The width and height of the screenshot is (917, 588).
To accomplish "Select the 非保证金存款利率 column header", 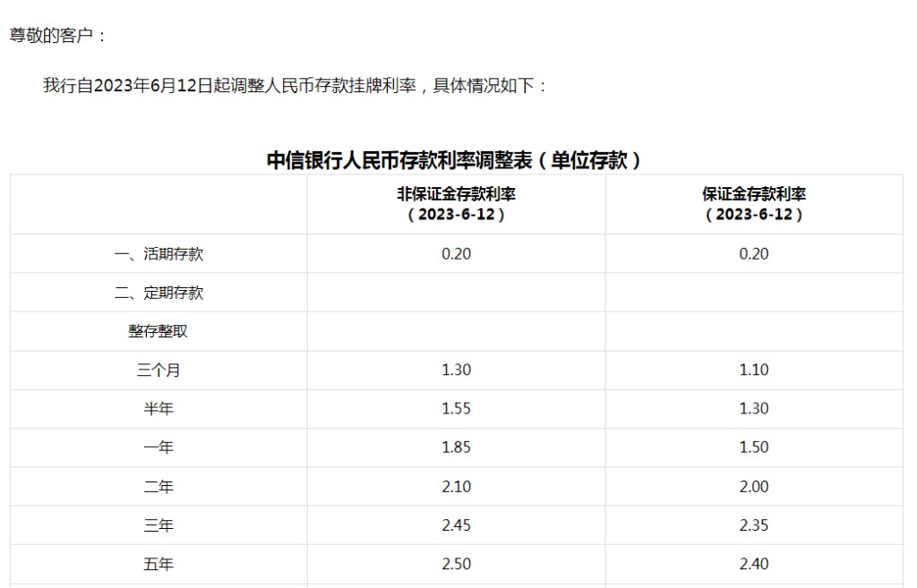I will pos(456,204).
